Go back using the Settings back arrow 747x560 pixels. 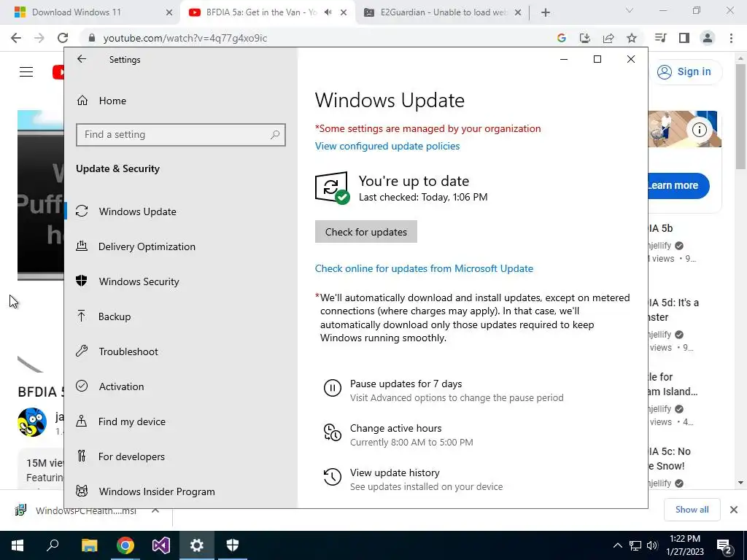[x=82, y=59]
